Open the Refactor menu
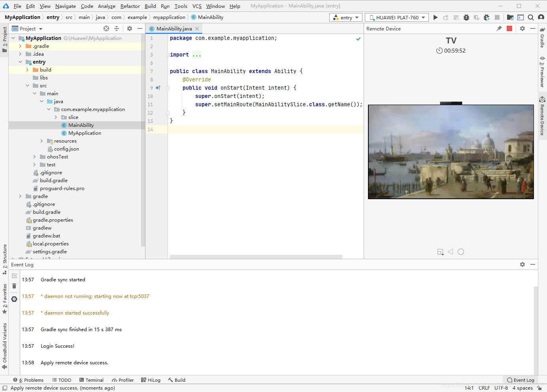The height and width of the screenshot is (392, 547). pyautogui.click(x=130, y=6)
